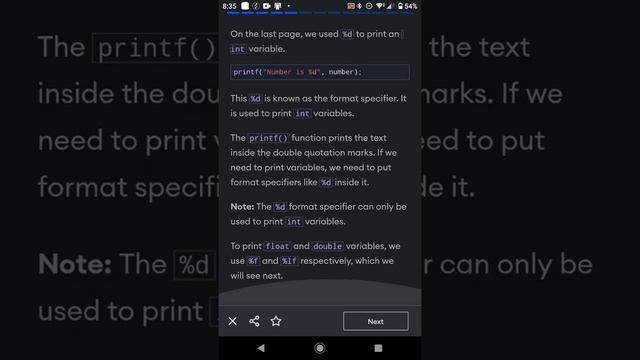Tap the 'printf()' inline code word
The image size is (640, 360).
click(268, 138)
